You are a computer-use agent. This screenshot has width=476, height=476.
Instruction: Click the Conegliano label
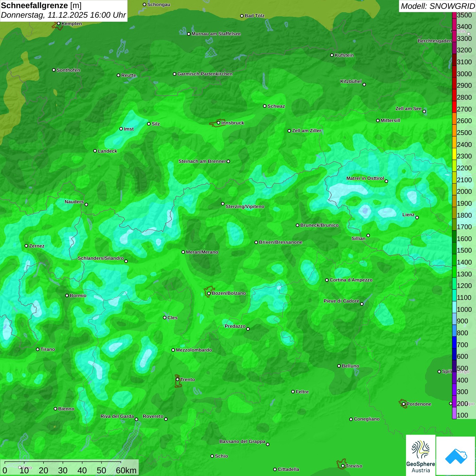pos(367,419)
